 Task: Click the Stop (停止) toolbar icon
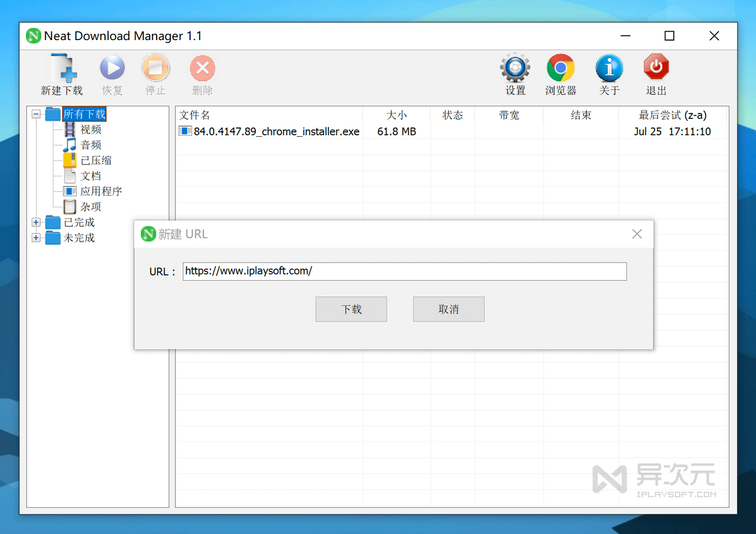pos(156,68)
